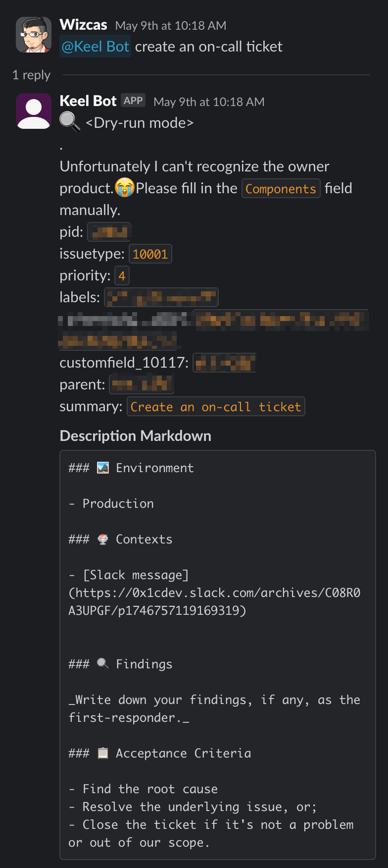The width and height of the screenshot is (388, 868).
Task: Click the Environment picture emoji in description
Action: [x=103, y=468]
